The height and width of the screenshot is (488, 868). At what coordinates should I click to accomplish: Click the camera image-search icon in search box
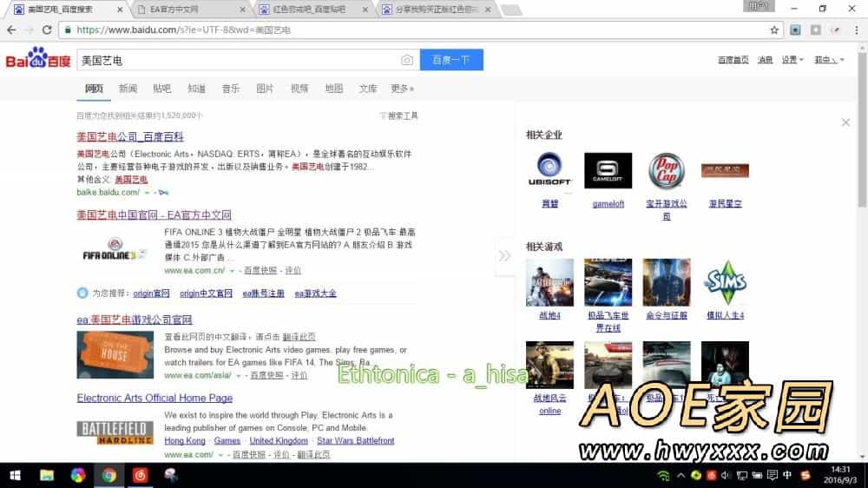click(x=407, y=60)
